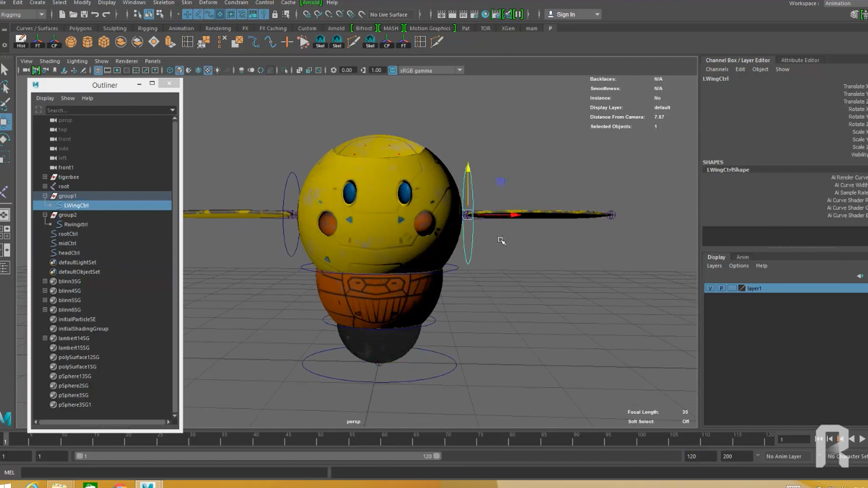Click the Hist shelf button

[21, 41]
